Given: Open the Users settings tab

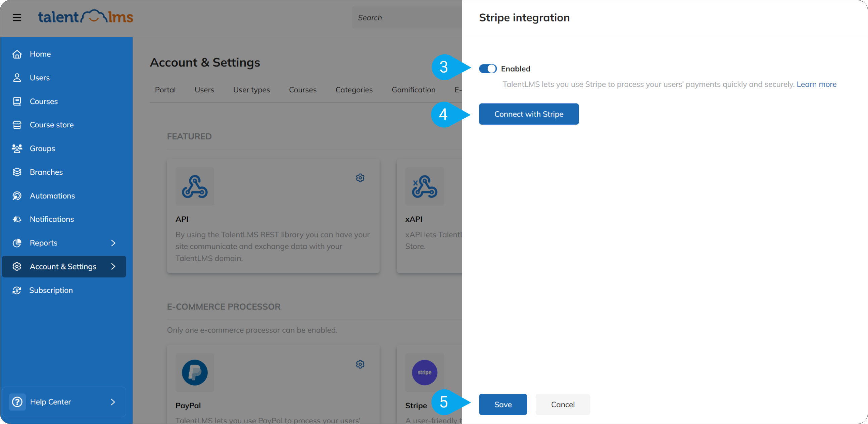Looking at the screenshot, I should (x=204, y=90).
